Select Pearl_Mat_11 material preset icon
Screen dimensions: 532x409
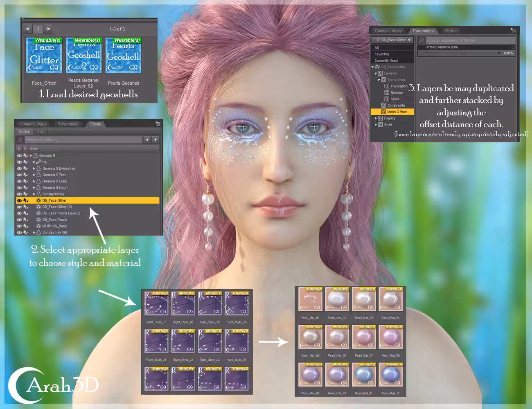pyautogui.click(x=365, y=375)
